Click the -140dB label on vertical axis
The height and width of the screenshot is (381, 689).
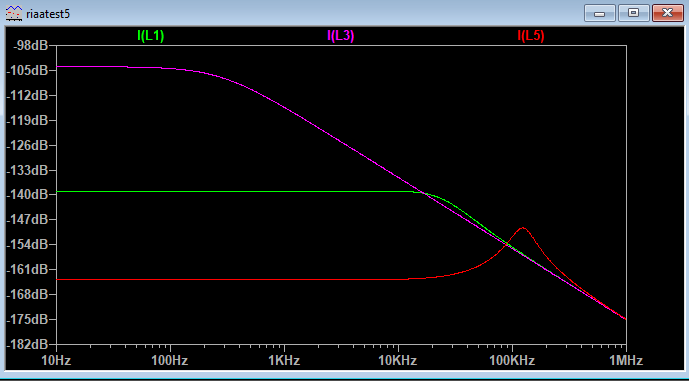point(27,194)
